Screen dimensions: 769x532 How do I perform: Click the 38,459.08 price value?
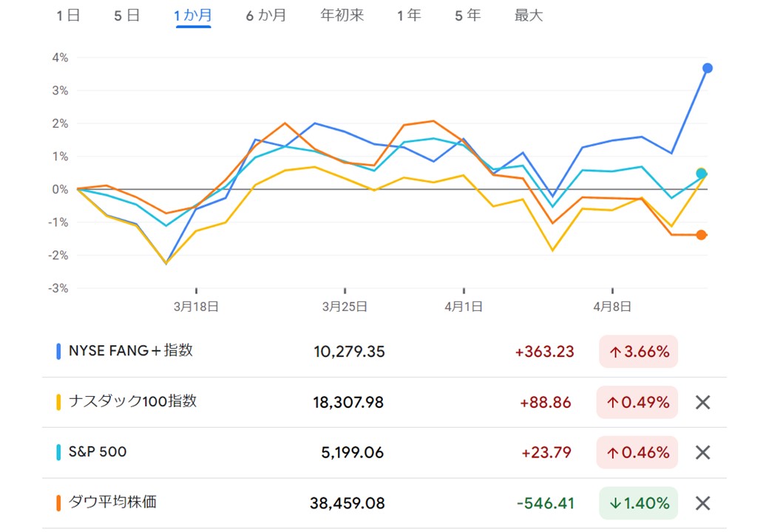click(348, 503)
